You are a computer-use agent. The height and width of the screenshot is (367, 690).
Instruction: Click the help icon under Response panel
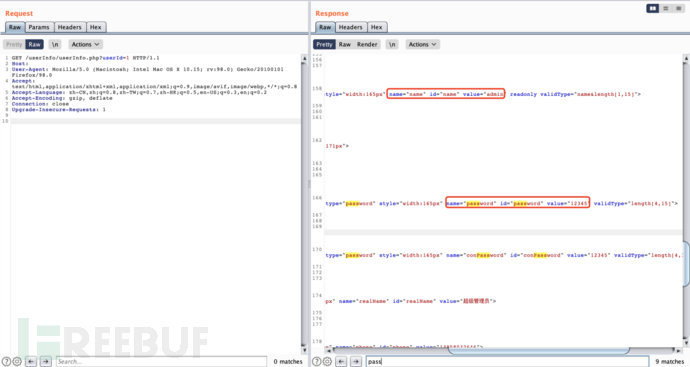coord(316,362)
